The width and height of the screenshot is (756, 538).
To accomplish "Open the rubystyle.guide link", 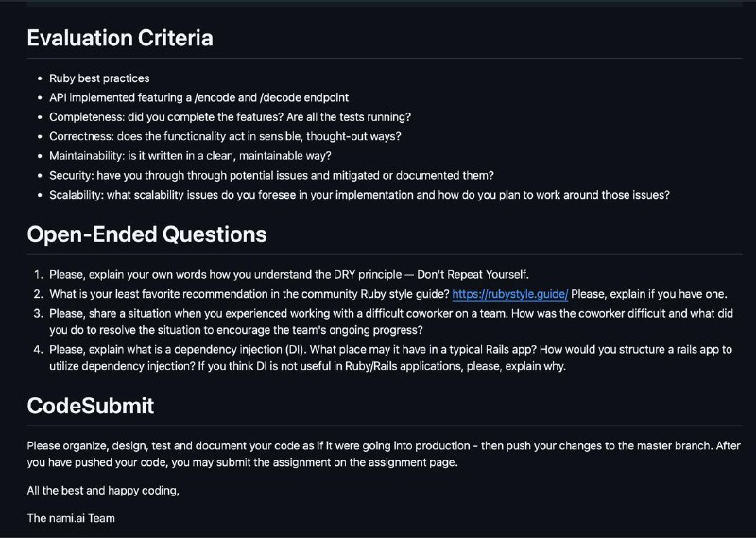I will pyautogui.click(x=509, y=294).
